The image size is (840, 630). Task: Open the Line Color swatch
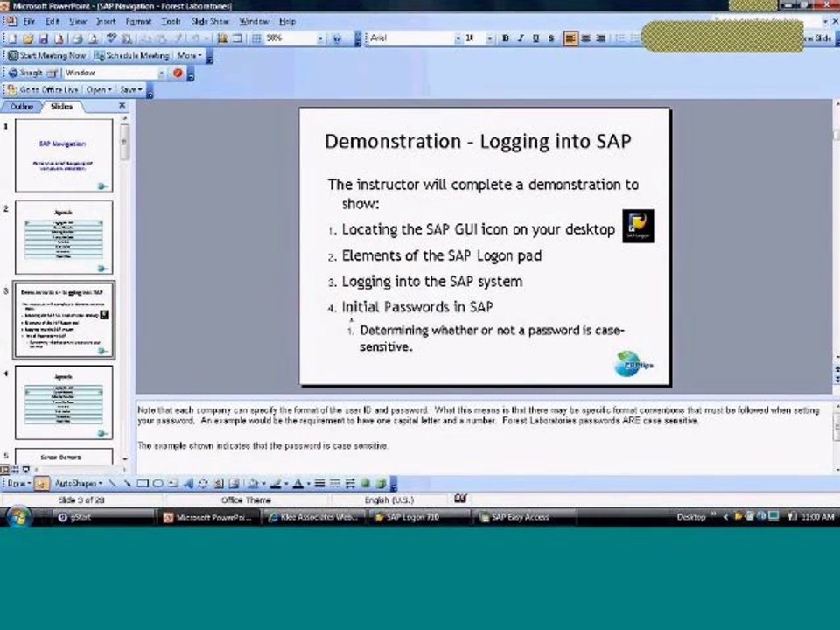coord(276,484)
